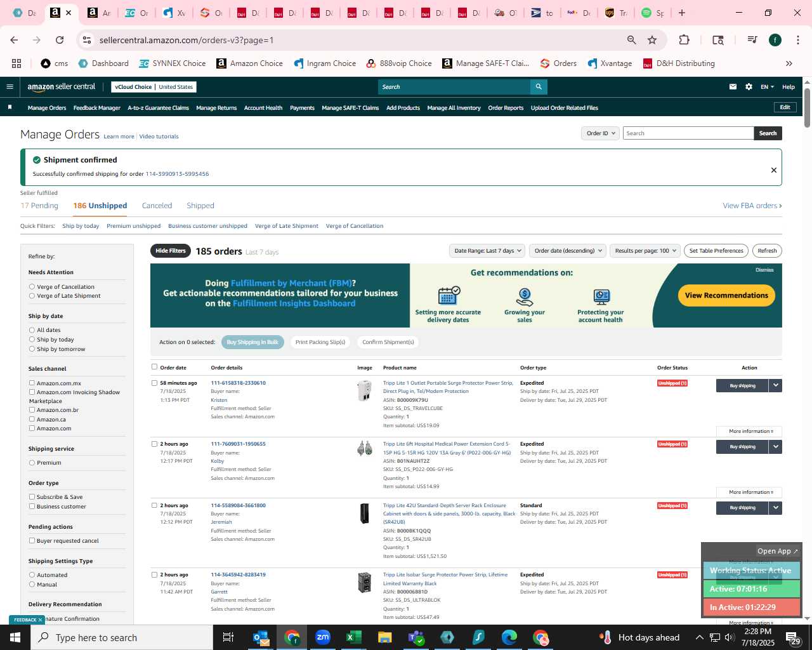Viewport: 812px width, 650px height.
Task: Open the Chrome extensions puzzle icon
Action: (x=684, y=40)
